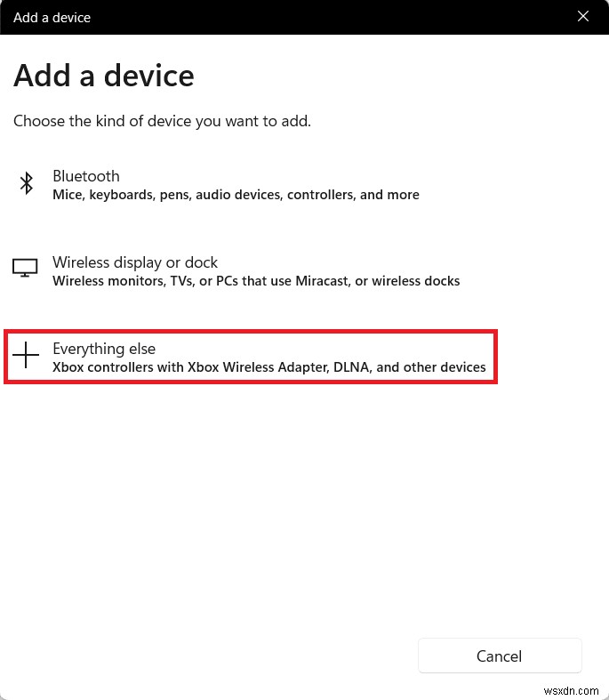Click the red highlight box border
Screen dimensions: 609x700
251,332
